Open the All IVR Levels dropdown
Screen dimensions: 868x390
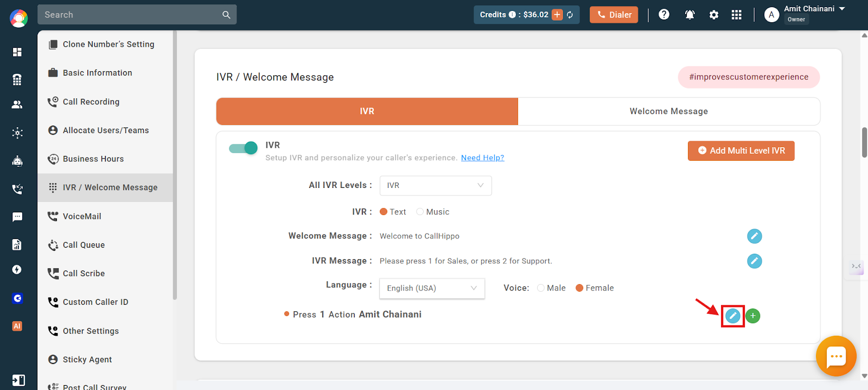pos(436,186)
